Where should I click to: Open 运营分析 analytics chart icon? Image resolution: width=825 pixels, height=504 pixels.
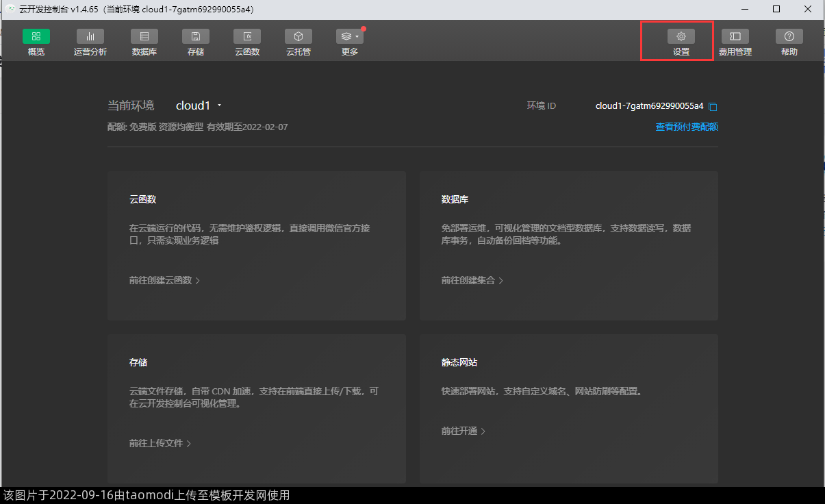point(90,36)
